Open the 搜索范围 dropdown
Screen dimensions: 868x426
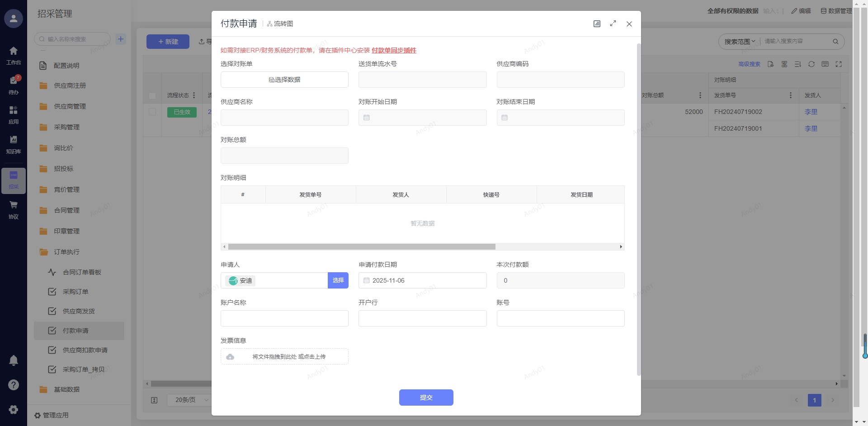click(x=740, y=42)
